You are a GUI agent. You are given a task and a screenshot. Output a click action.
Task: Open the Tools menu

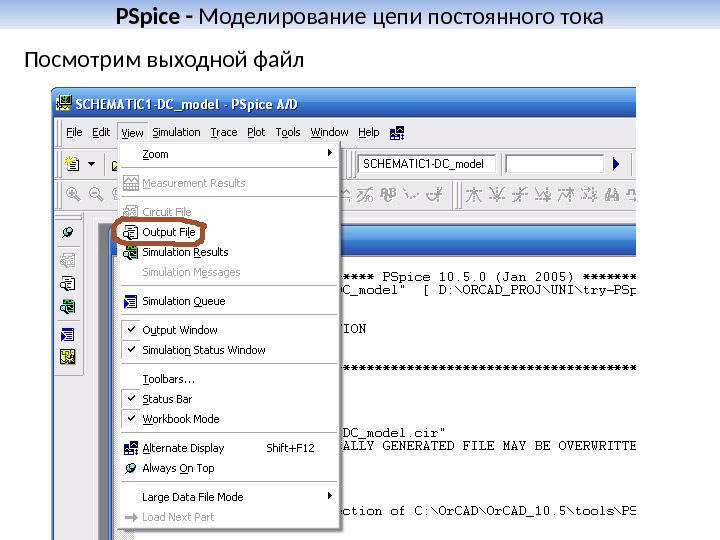pos(287,132)
